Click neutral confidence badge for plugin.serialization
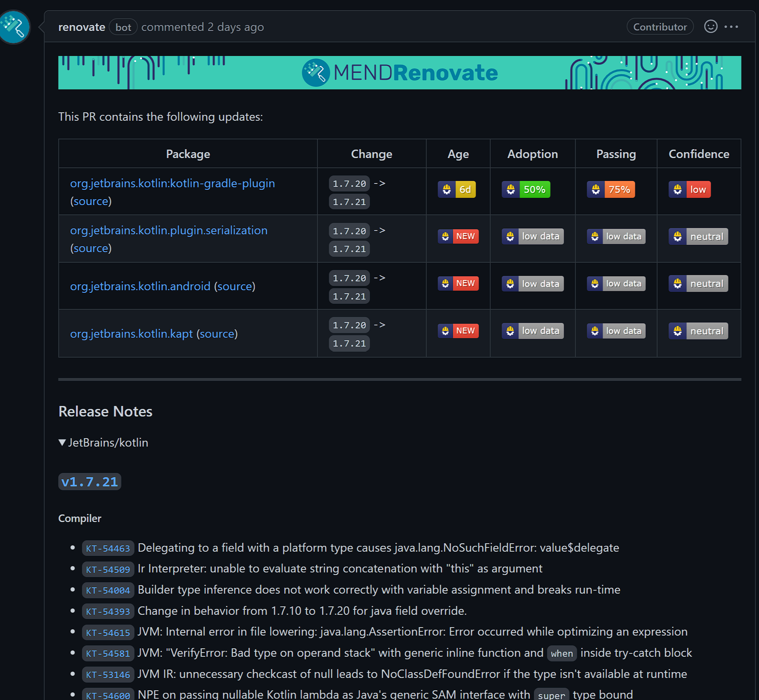The image size is (759, 700). pos(698,236)
